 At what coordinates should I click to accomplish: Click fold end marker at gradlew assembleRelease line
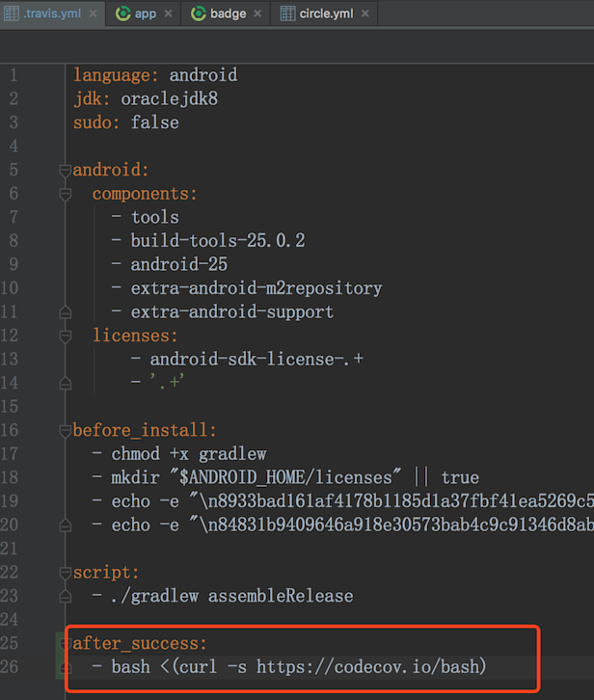pyautogui.click(x=66, y=596)
